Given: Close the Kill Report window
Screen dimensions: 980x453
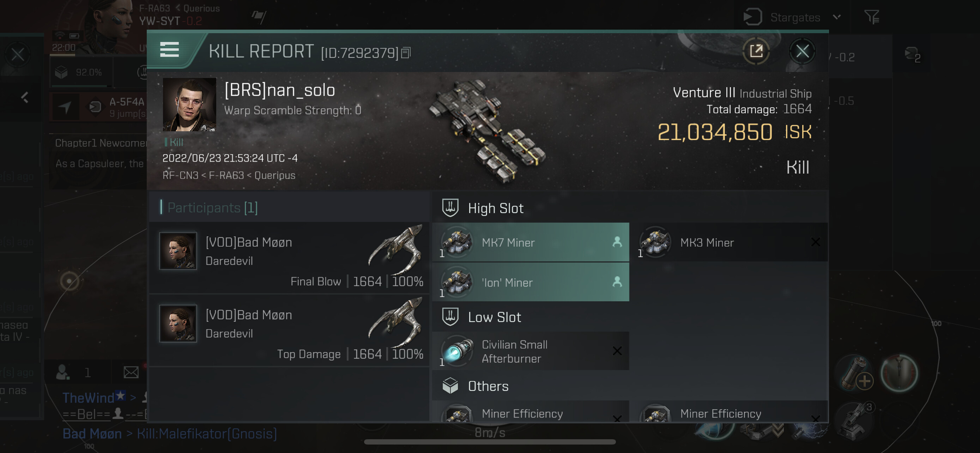Looking at the screenshot, I should 802,50.
